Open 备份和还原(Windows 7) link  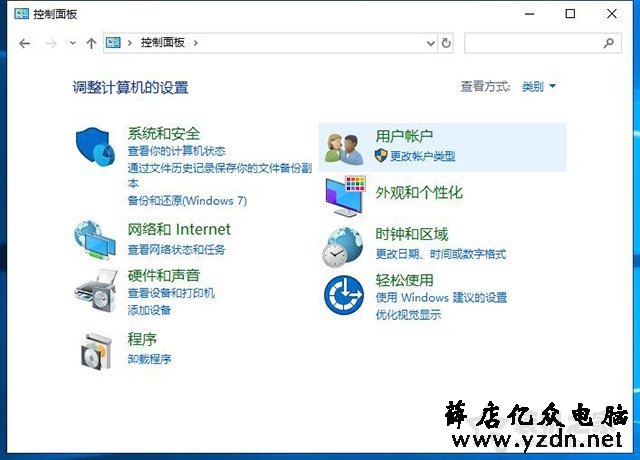point(187,200)
